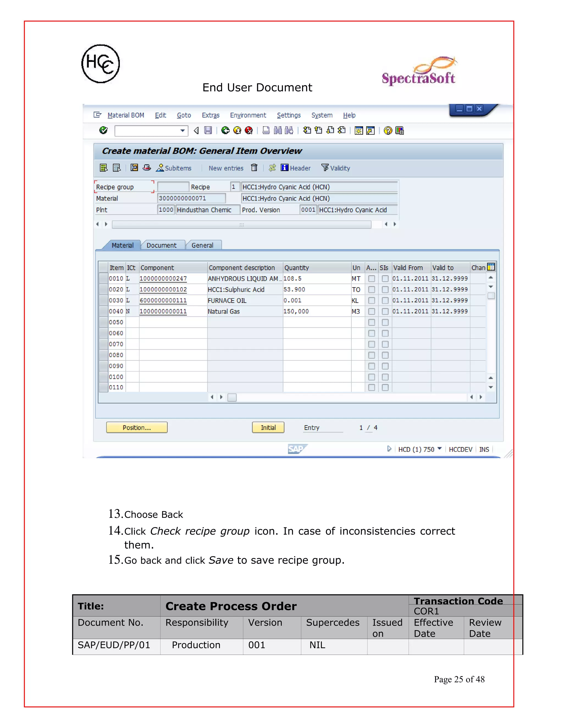The height and width of the screenshot is (728, 563).
Task: Click the Recipe group input field
Action: pyautogui.click(x=173, y=187)
